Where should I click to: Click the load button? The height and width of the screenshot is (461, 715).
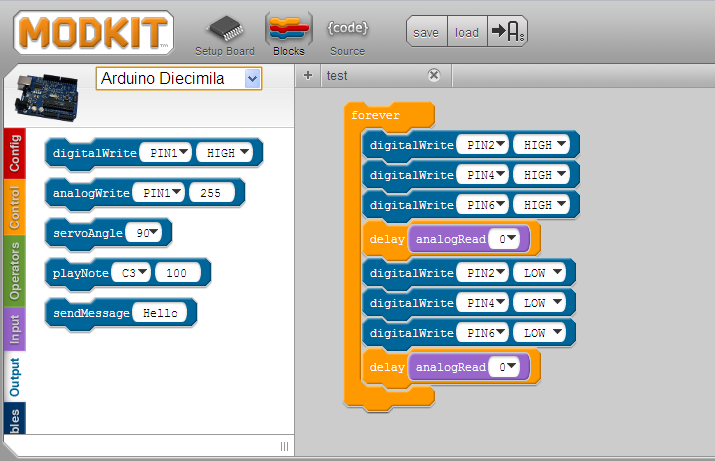click(467, 32)
